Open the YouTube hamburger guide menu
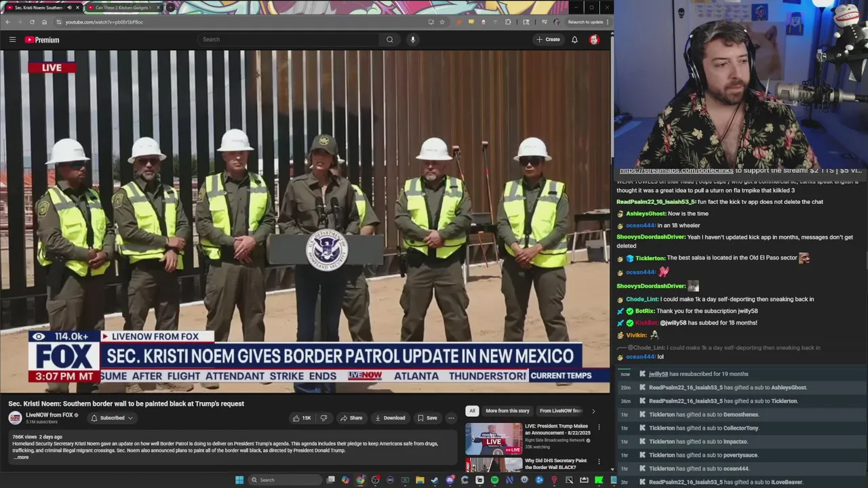Image resolution: width=868 pixels, height=488 pixels. coord(12,39)
